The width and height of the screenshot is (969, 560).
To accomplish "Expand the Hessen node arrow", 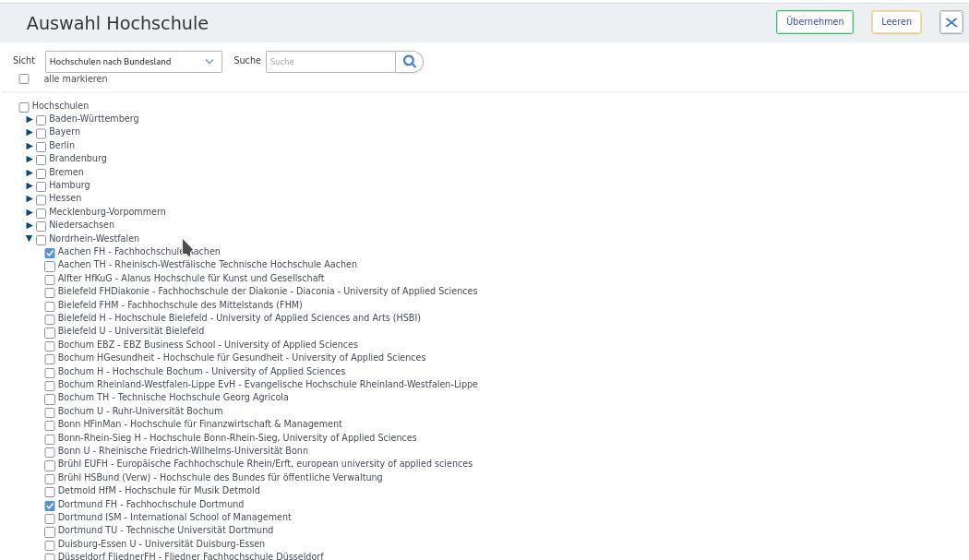I will (x=30, y=198).
